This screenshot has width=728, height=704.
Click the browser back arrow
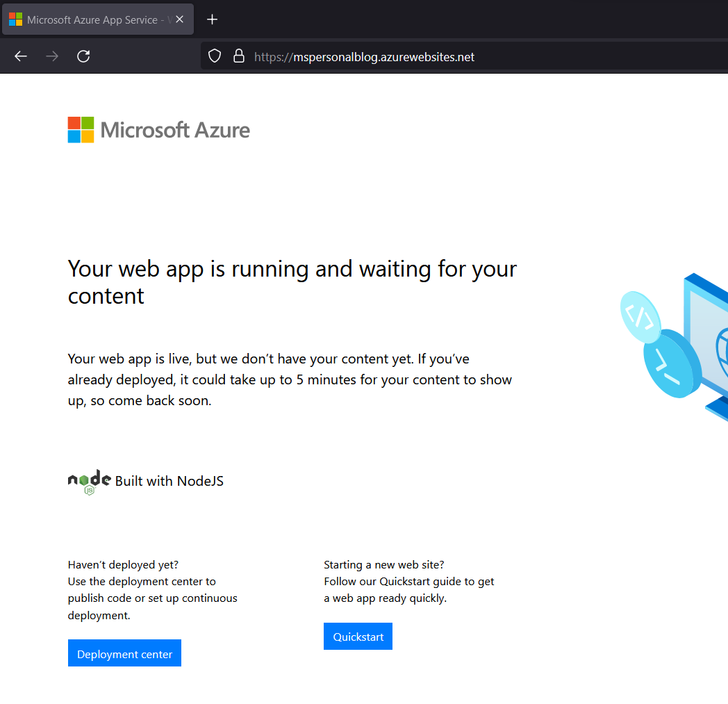[x=20, y=57]
